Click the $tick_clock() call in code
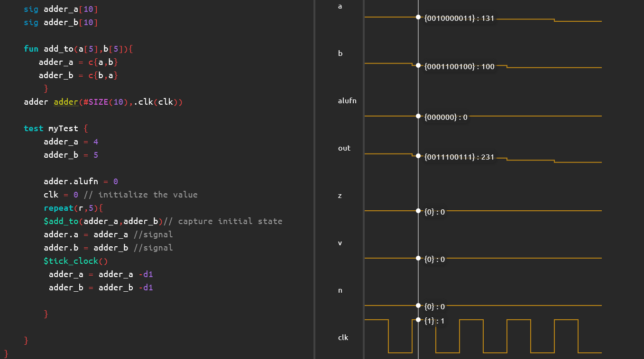 pyautogui.click(x=76, y=261)
